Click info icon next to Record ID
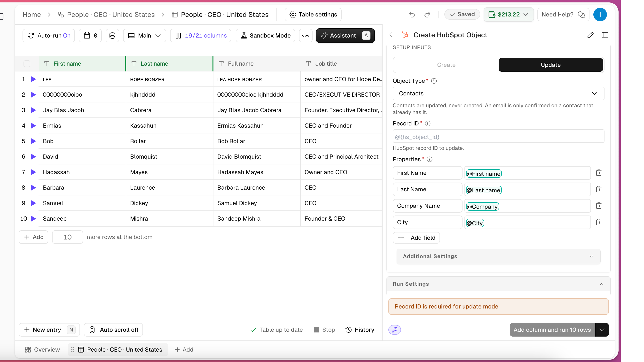 pos(427,123)
